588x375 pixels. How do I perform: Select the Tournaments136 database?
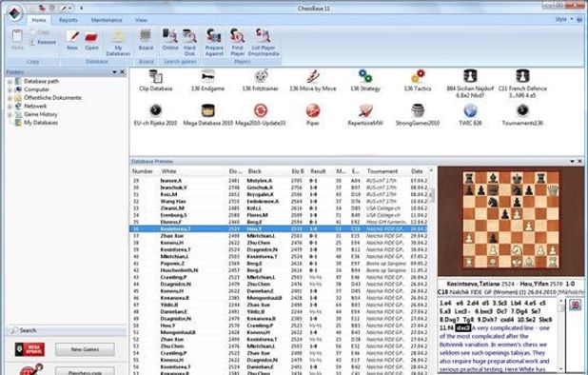click(x=522, y=115)
